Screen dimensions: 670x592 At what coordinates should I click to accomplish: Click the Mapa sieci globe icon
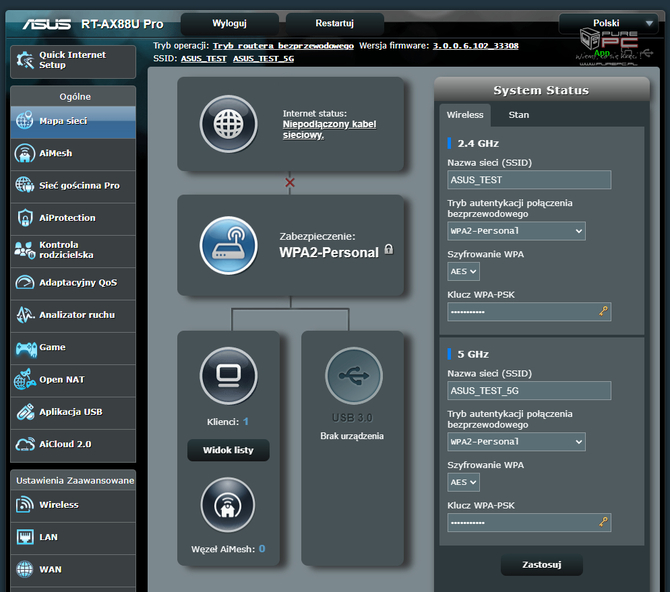pyautogui.click(x=24, y=121)
